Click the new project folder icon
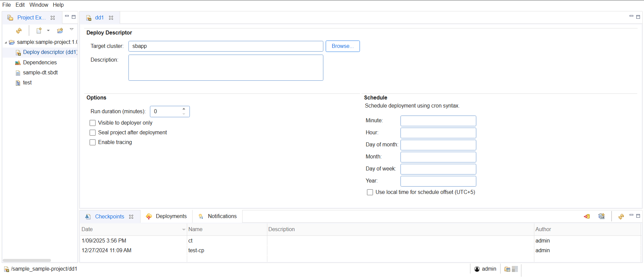Viewport: 644px width, 277px height. tap(60, 31)
